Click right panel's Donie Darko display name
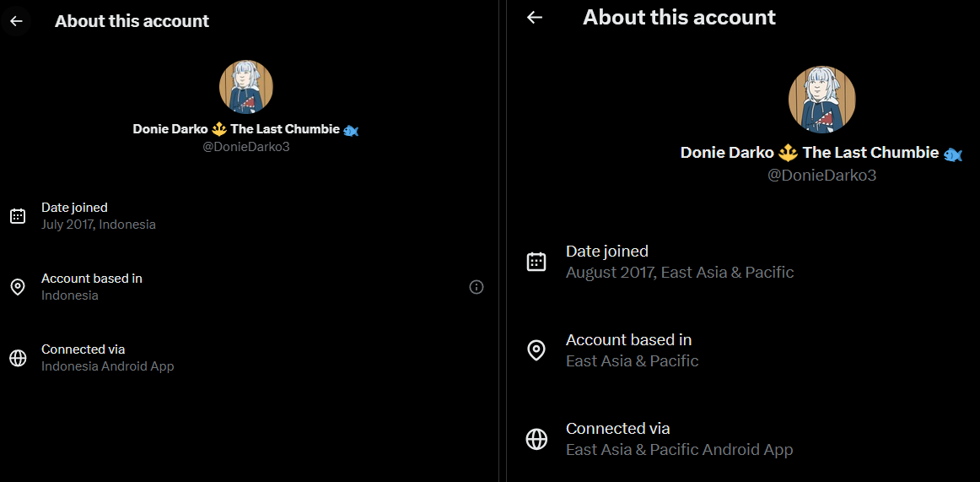The image size is (980, 482). pos(821,153)
